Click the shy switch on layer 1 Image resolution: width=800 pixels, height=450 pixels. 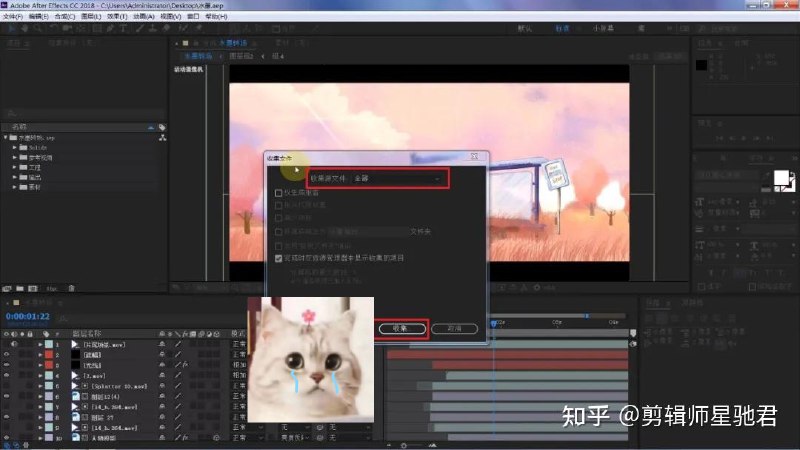tap(162, 344)
